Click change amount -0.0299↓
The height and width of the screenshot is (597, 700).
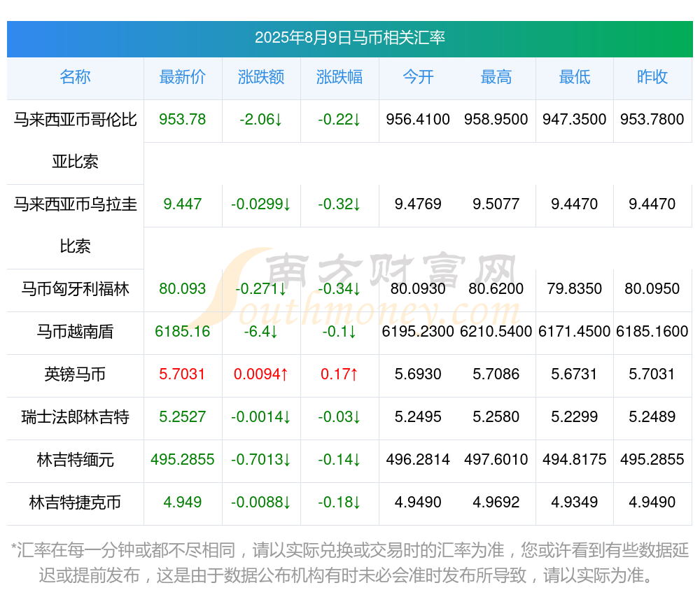260,204
